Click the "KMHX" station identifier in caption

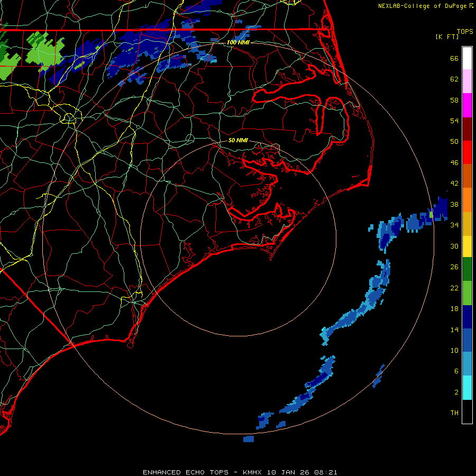pos(252,472)
